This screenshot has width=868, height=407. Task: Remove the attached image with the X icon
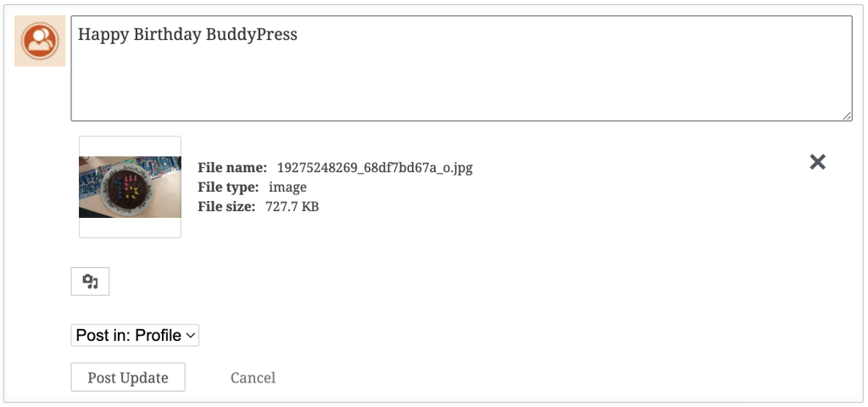(x=817, y=162)
